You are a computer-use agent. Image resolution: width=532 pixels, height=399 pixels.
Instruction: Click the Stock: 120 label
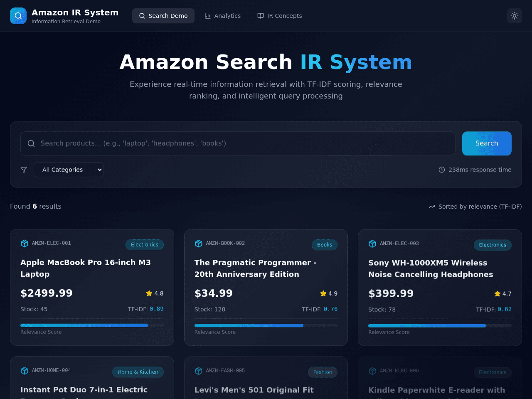(210, 309)
